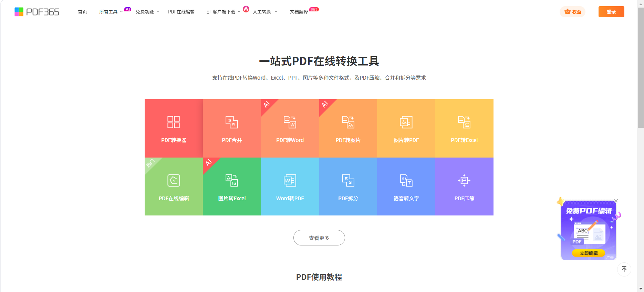Click the scroll-to-top arrow icon
The width and height of the screenshot is (644, 292).
click(624, 269)
